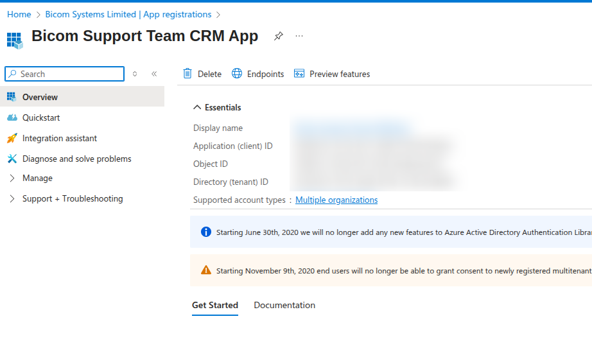Click the orange warning triangle icon
This screenshot has height=364, width=592.
pos(205,270)
